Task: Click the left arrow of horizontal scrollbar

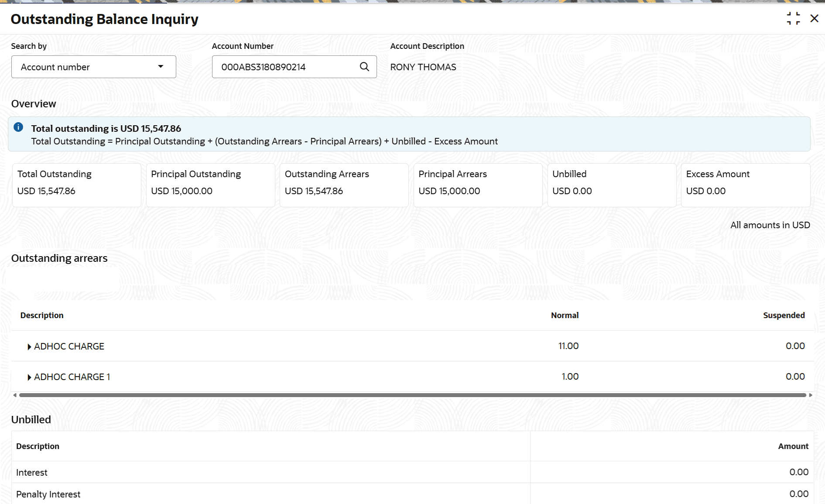Action: [x=15, y=395]
